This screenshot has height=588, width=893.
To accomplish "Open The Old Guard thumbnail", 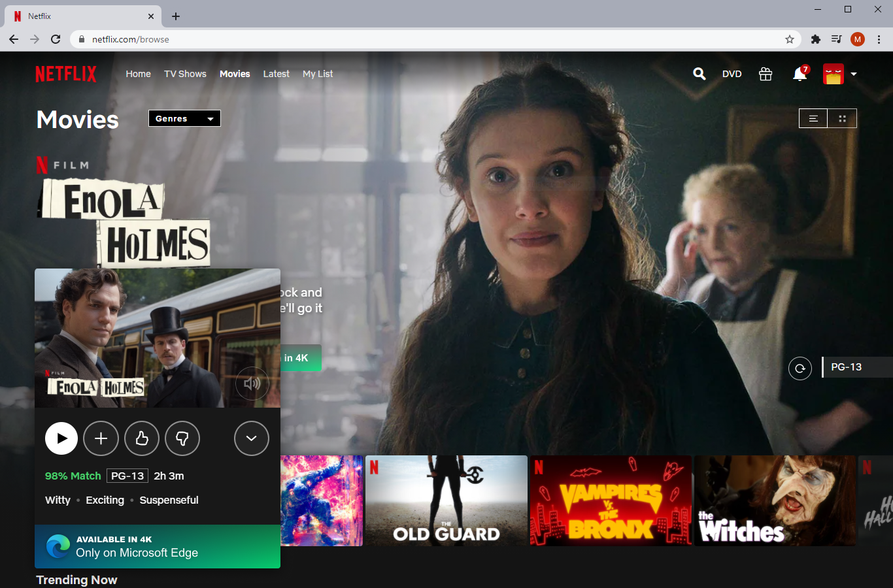I will pos(446,500).
